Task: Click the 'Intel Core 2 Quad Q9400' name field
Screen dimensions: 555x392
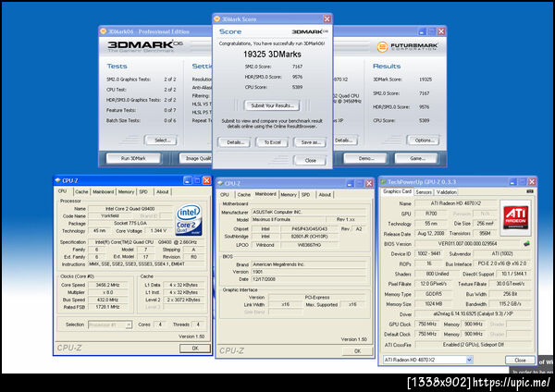Action: click(129, 209)
